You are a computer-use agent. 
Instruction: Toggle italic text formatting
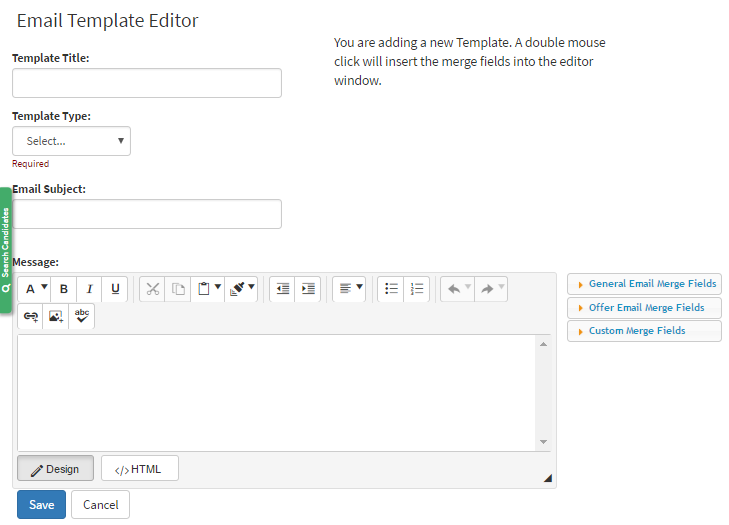click(x=90, y=289)
